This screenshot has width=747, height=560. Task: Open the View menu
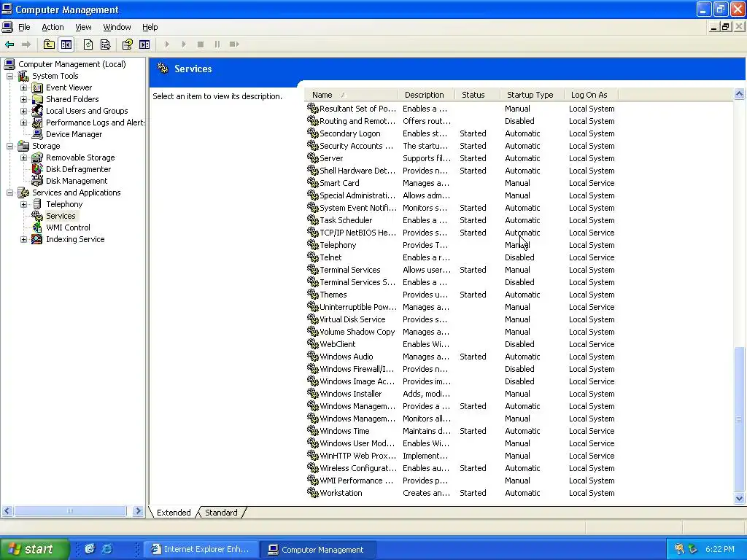tap(83, 27)
